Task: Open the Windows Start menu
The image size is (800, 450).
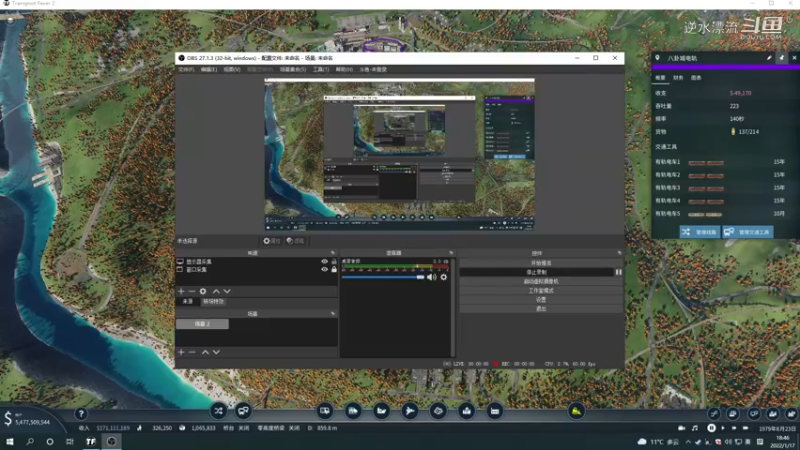Action: pos(10,441)
